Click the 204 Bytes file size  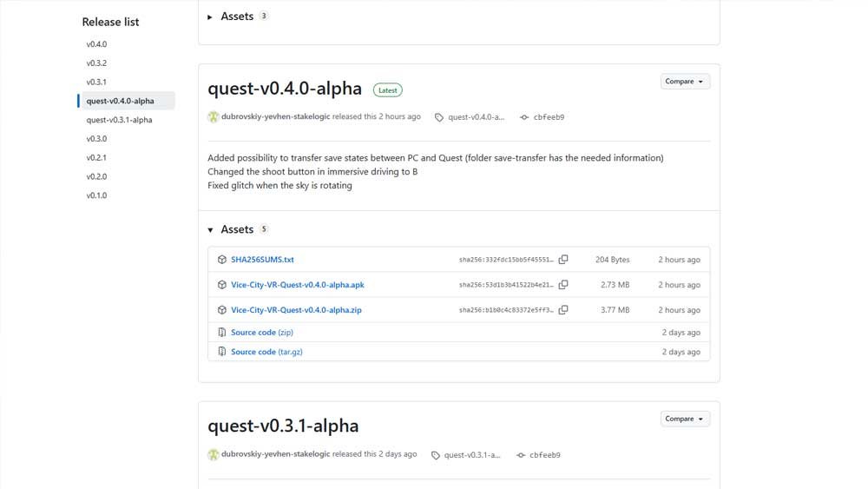[612, 260]
